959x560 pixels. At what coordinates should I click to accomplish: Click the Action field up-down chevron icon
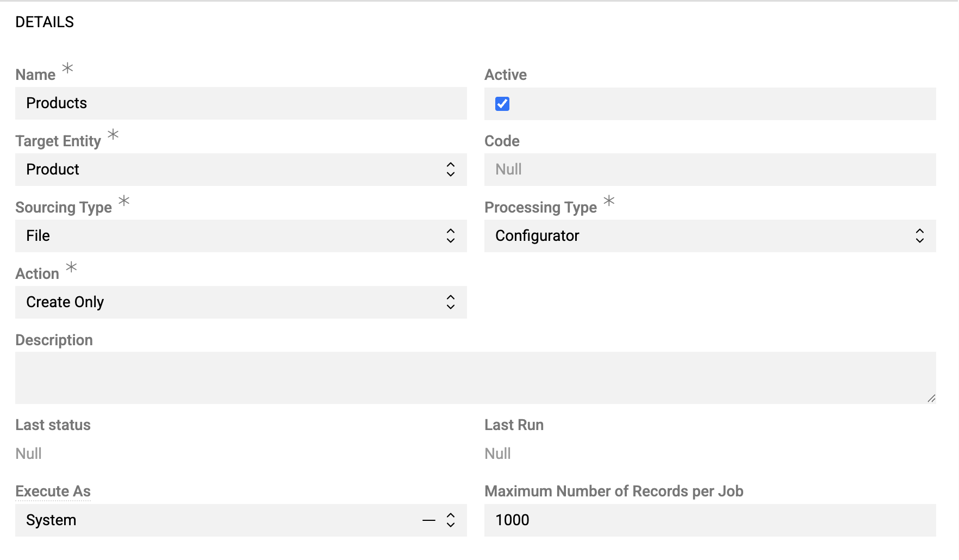click(x=451, y=302)
